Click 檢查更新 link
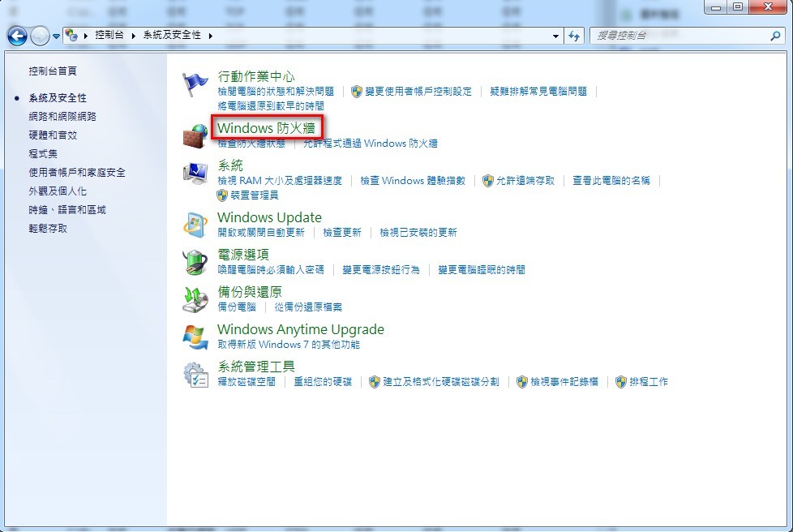This screenshot has width=793, height=532. pyautogui.click(x=342, y=233)
